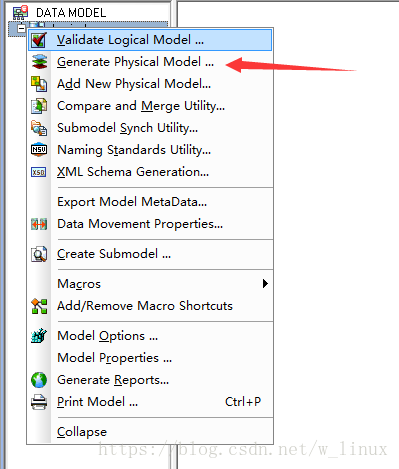Click the Add New Physical Model icon
Viewport: 399px width, 469px height.
(x=39, y=84)
